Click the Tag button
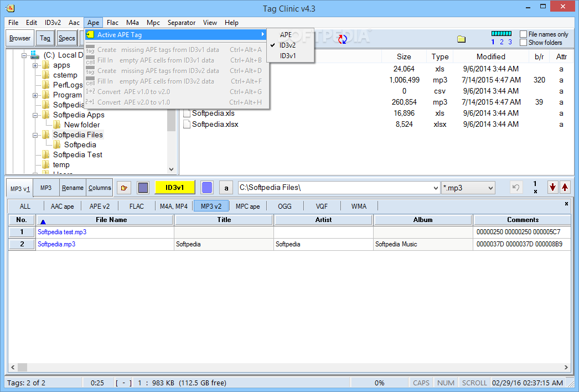The width and height of the screenshot is (579, 392). tap(45, 38)
